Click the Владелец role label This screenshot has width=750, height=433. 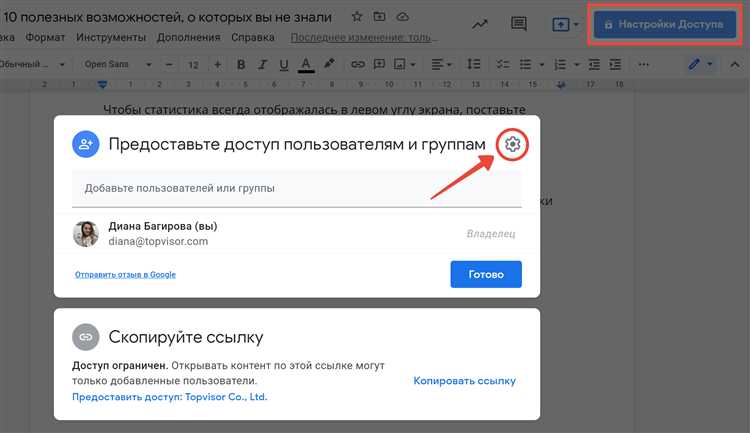click(x=491, y=233)
